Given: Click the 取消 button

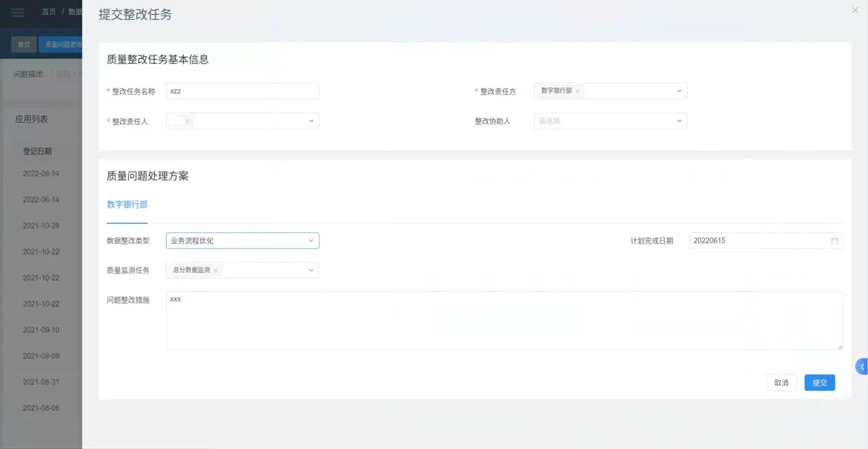Looking at the screenshot, I should click(x=781, y=383).
